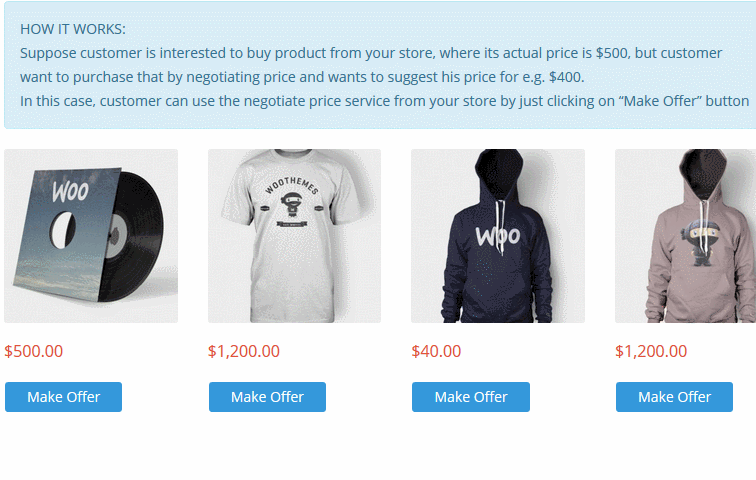Click Make Offer under the Woothemes t-shirt
The image size is (756, 480).
(x=267, y=397)
